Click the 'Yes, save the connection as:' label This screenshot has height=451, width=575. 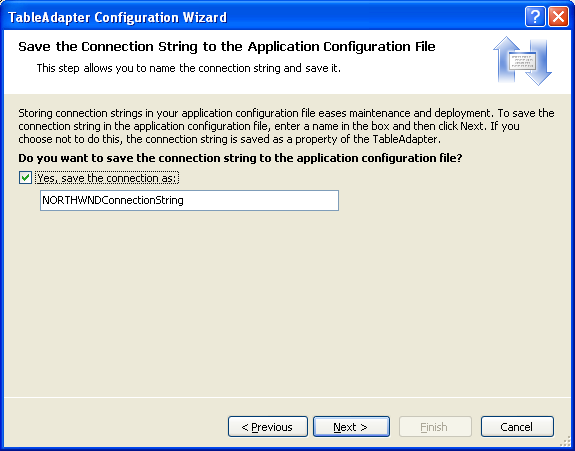click(x=107, y=178)
